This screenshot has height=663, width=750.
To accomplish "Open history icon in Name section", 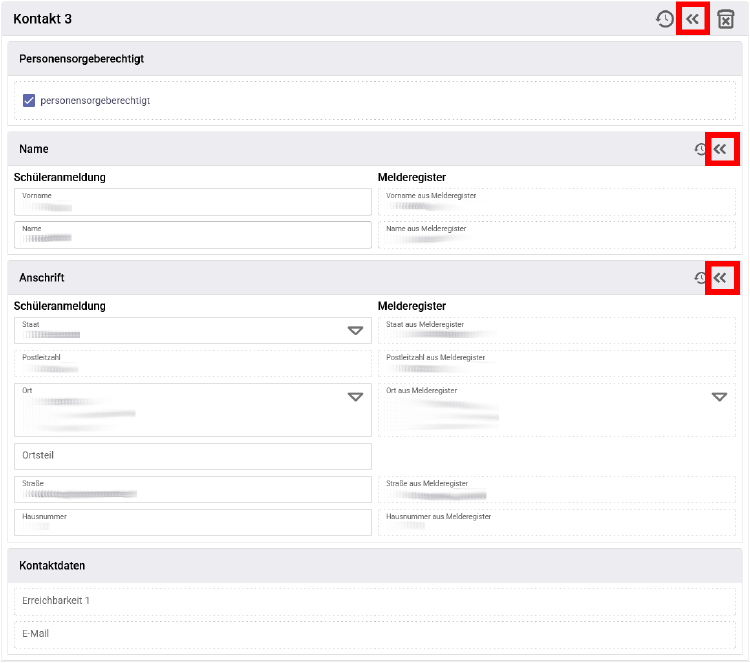I will click(700, 149).
